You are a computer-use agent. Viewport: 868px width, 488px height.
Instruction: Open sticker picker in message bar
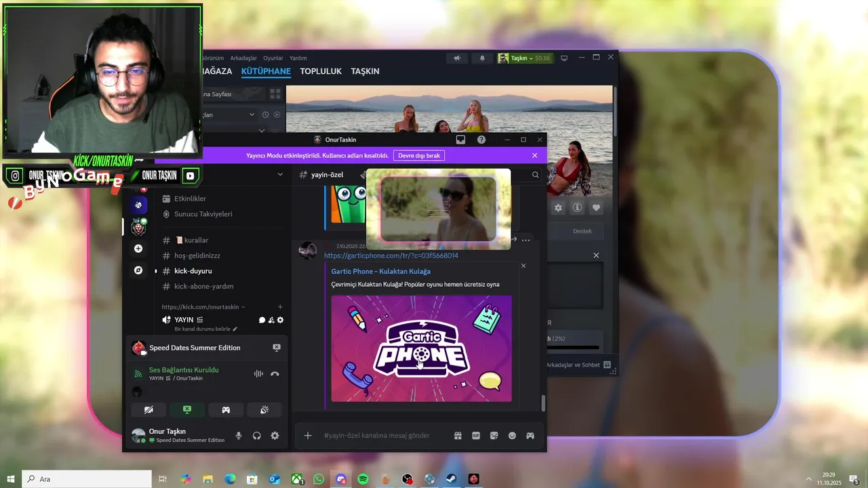[494, 436]
